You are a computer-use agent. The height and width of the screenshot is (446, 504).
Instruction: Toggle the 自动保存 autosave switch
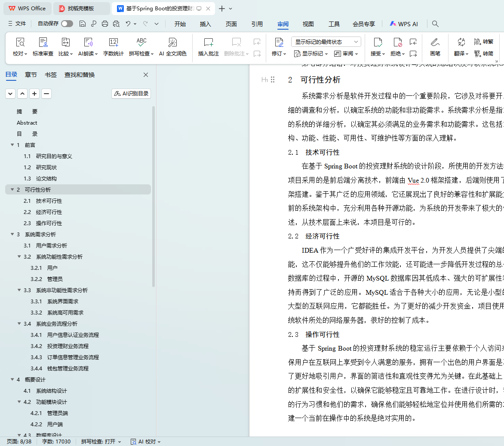(67, 24)
